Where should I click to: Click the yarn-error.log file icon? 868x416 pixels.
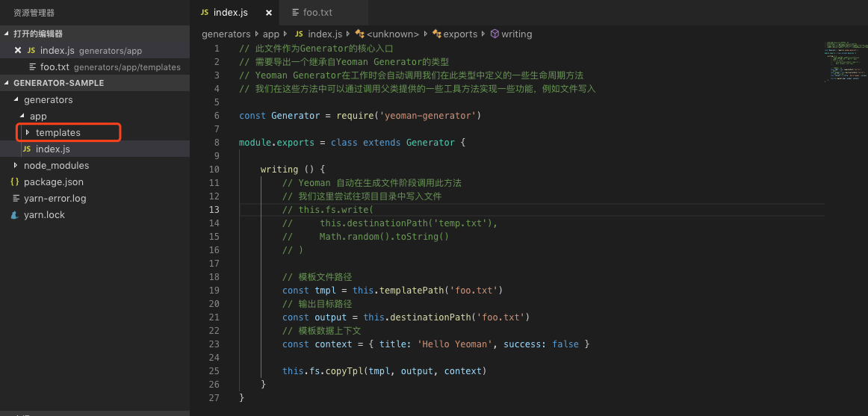tap(15, 199)
